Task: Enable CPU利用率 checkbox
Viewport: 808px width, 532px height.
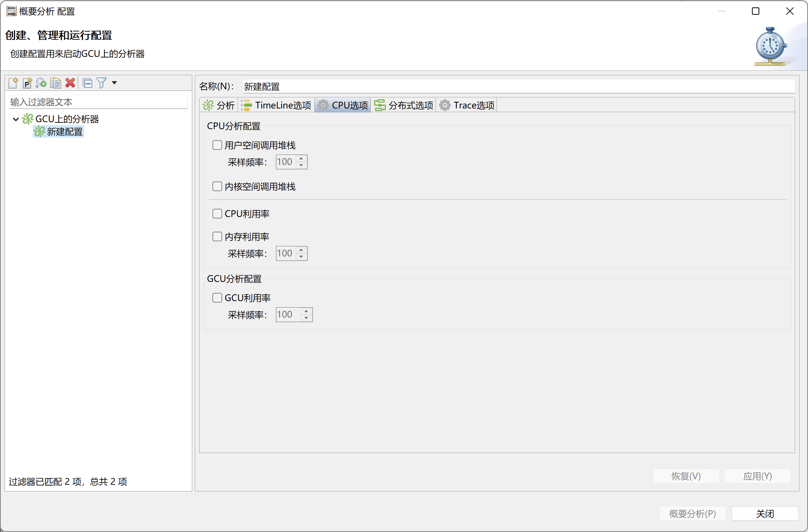Action: click(217, 214)
